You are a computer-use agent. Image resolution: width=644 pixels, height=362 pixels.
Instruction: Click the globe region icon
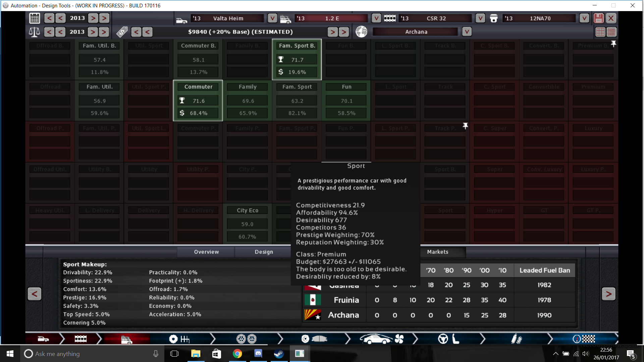coord(361,32)
